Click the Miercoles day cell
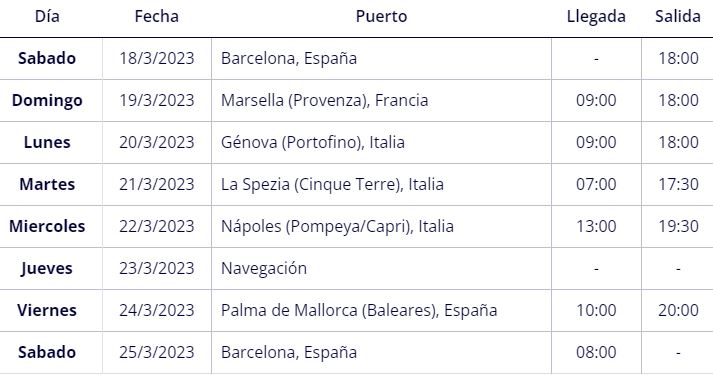 coord(47,226)
